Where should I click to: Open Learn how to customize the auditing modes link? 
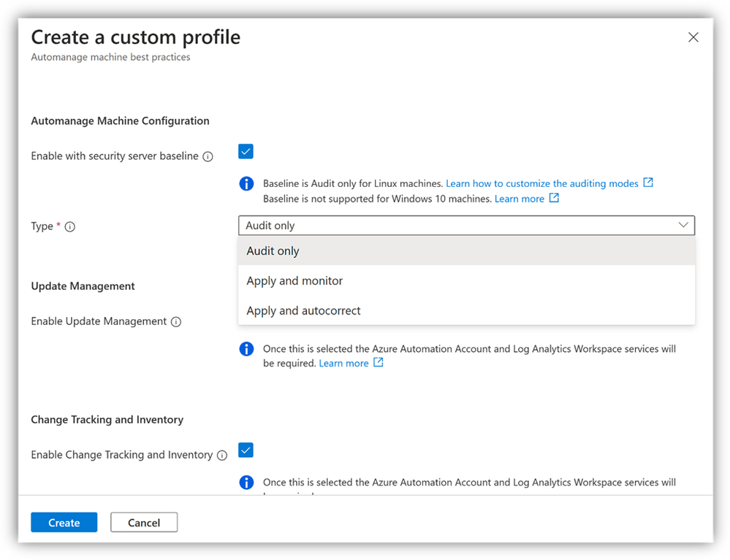542,184
